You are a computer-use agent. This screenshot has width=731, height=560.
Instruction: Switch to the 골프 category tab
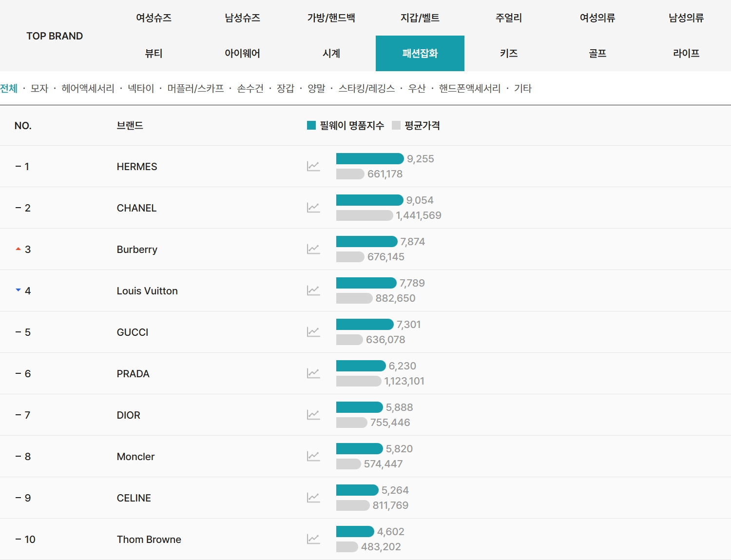click(597, 54)
